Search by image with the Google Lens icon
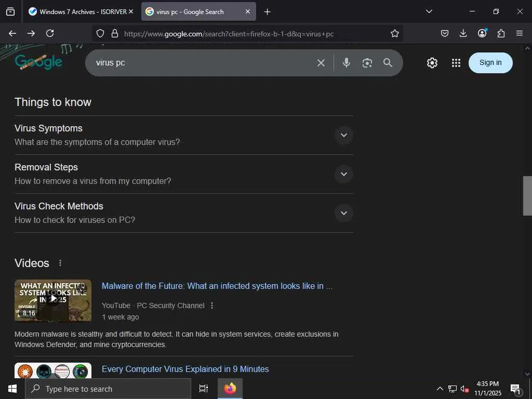 [367, 63]
